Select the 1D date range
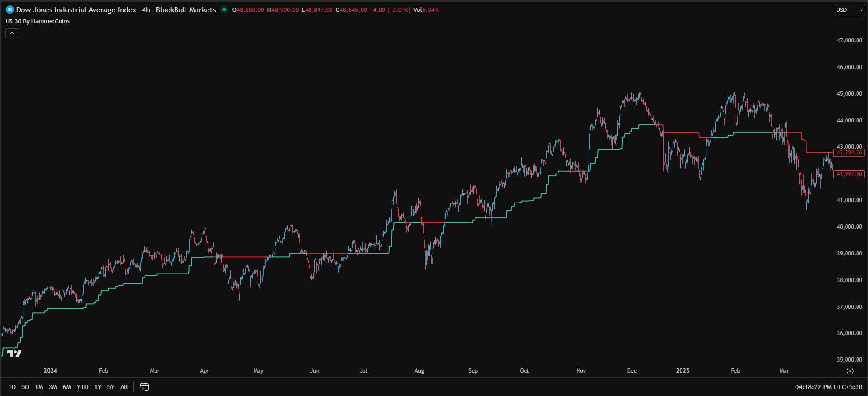 tap(12, 387)
